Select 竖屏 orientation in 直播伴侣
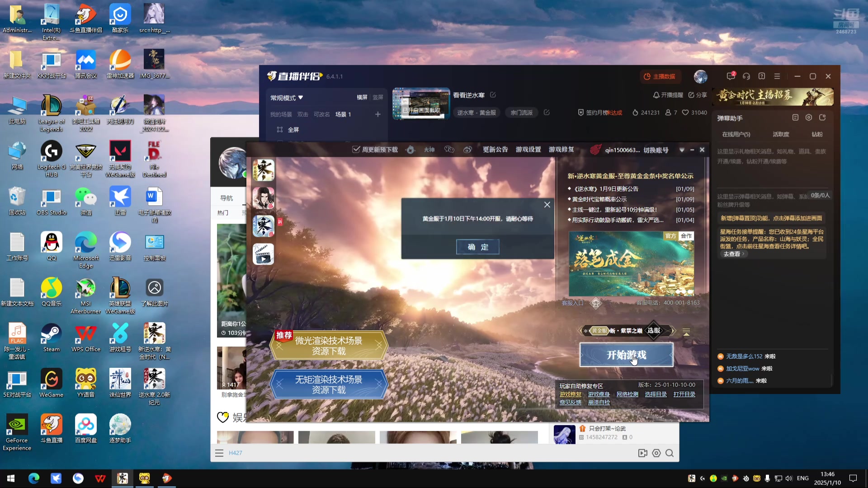Screen dimensions: 868x488 click(x=377, y=98)
